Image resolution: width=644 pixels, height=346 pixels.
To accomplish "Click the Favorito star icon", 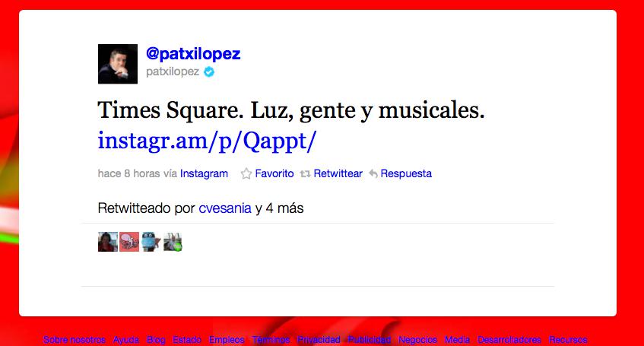I will pyautogui.click(x=246, y=174).
